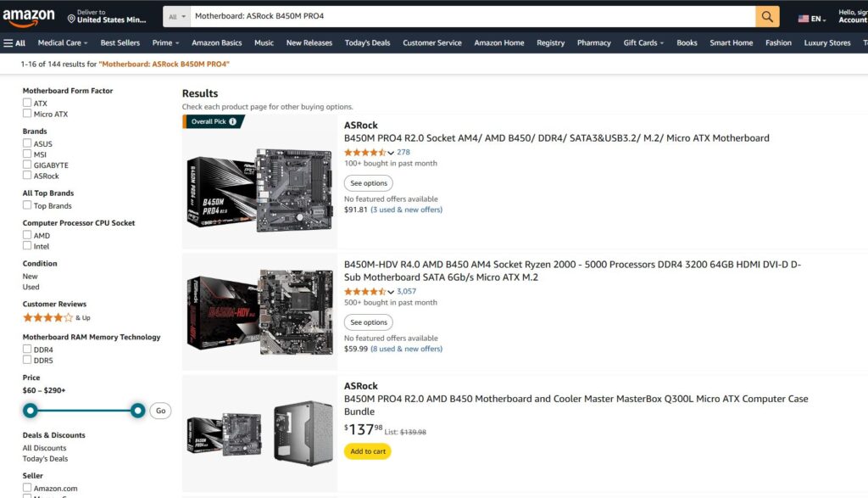Filter by Used condition

tap(31, 287)
